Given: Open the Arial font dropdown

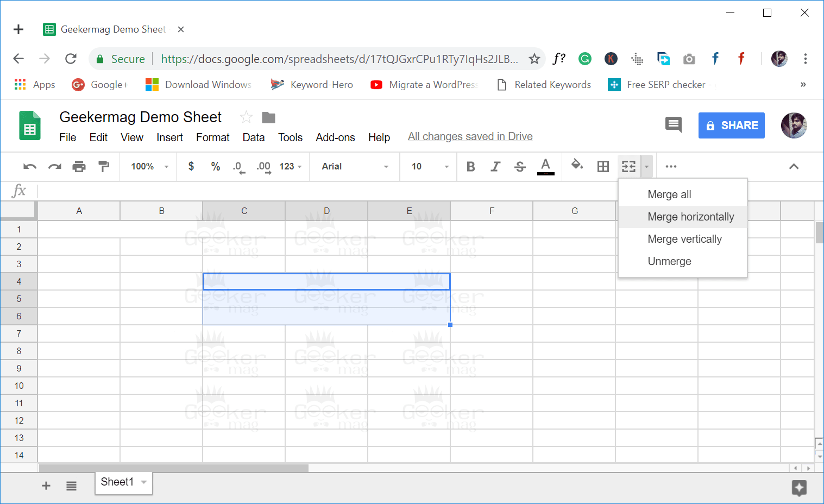Looking at the screenshot, I should click(355, 167).
